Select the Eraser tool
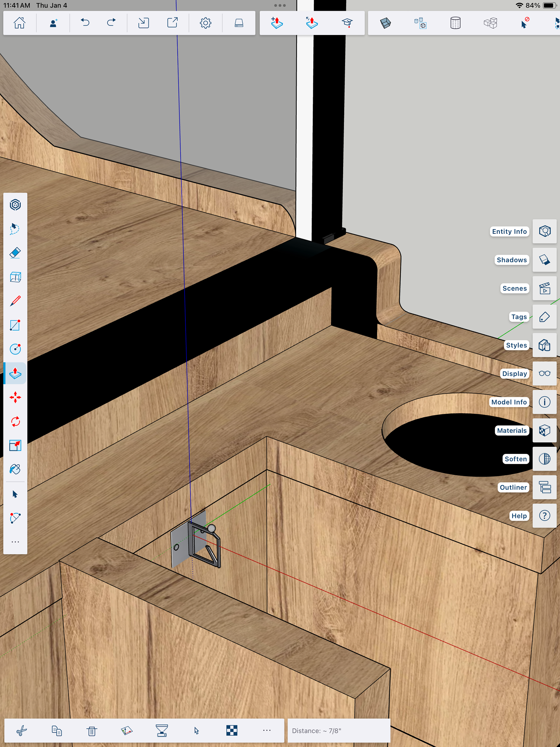The image size is (560, 747). 15,253
